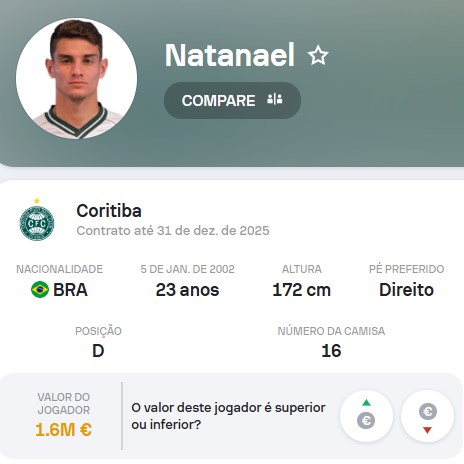Vote player value higher with green arrow
The image size is (464, 464).
366,416
